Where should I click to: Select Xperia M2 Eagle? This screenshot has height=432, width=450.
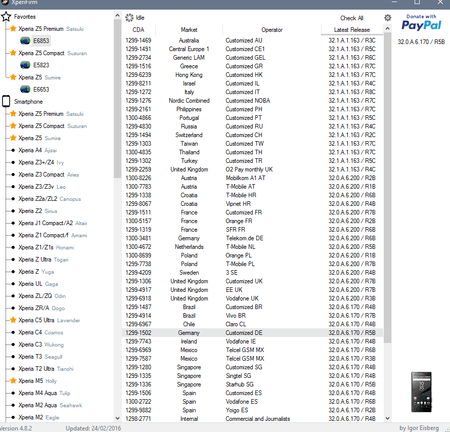coord(39,417)
